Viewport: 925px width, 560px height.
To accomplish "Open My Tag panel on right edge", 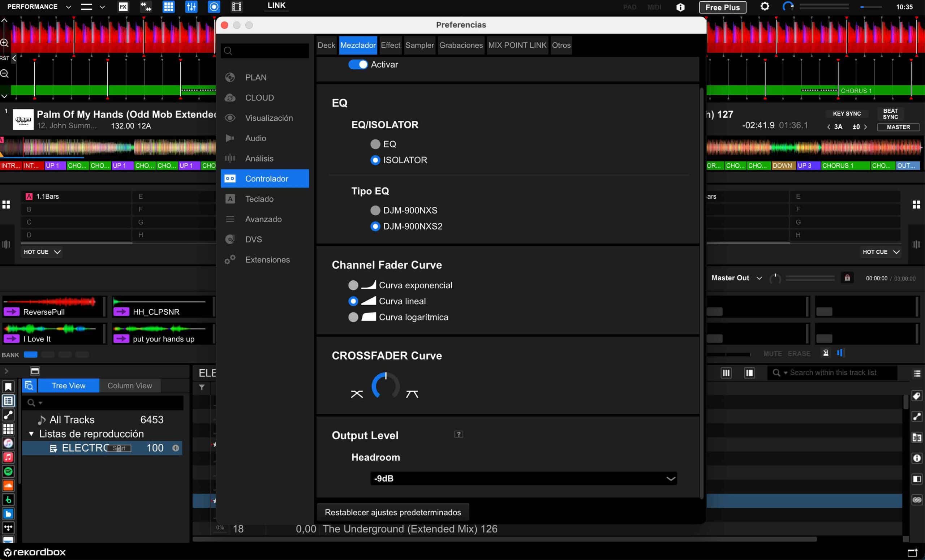I will [x=917, y=396].
